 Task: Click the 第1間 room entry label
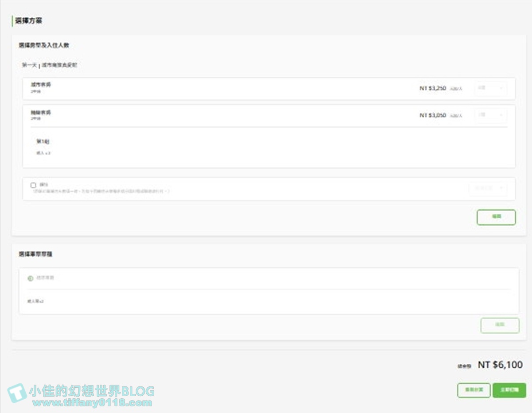pyautogui.click(x=43, y=142)
